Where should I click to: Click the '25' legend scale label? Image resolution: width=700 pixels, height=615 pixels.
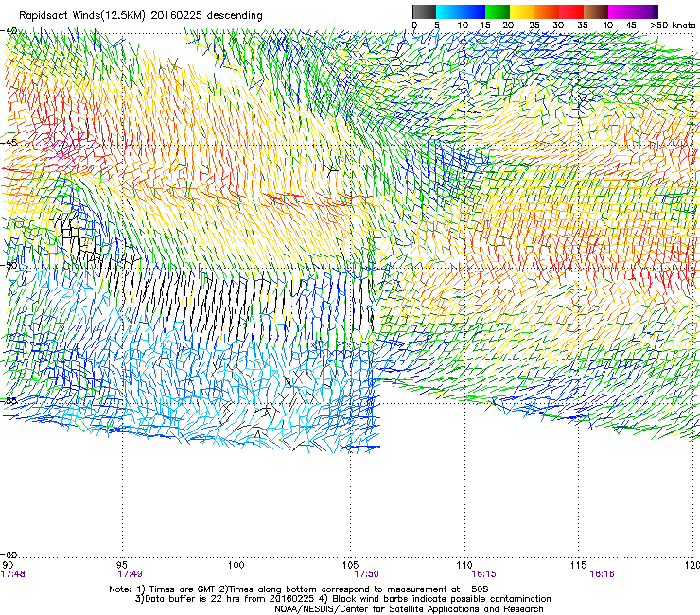point(534,26)
